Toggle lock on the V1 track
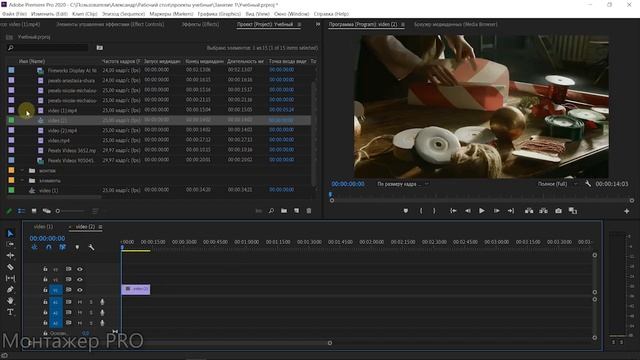The image size is (640, 360). [45, 290]
